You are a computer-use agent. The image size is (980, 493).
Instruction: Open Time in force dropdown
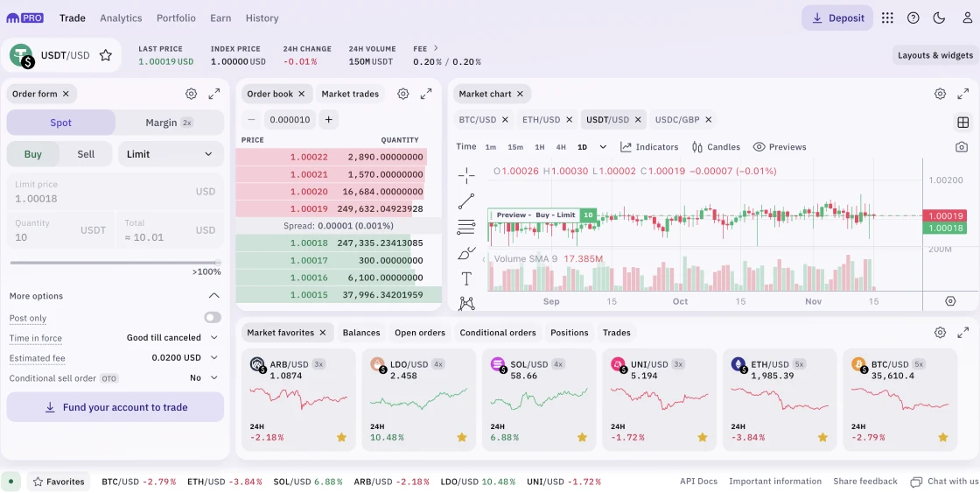[172, 338]
